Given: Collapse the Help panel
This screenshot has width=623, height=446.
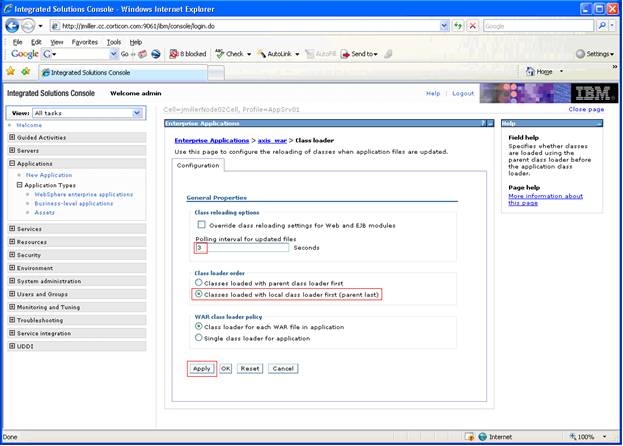Looking at the screenshot, I should [x=599, y=124].
